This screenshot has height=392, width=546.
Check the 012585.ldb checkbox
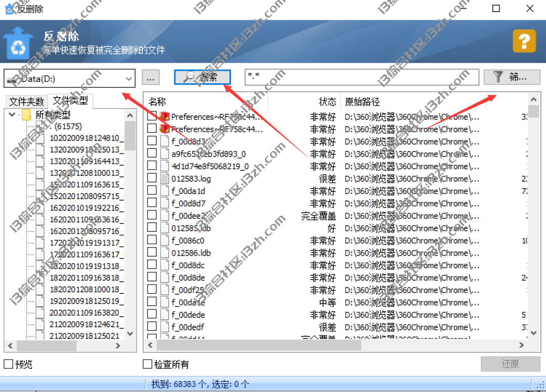[152, 227]
